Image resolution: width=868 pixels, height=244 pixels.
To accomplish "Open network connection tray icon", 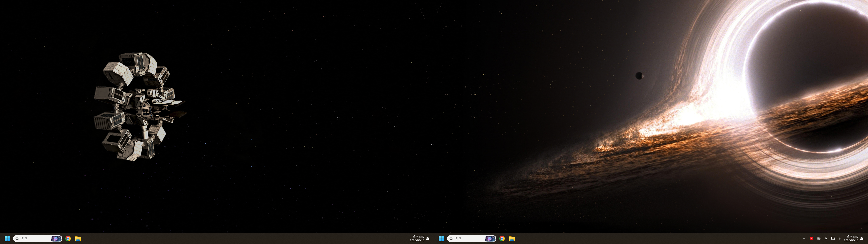I will [833, 239].
